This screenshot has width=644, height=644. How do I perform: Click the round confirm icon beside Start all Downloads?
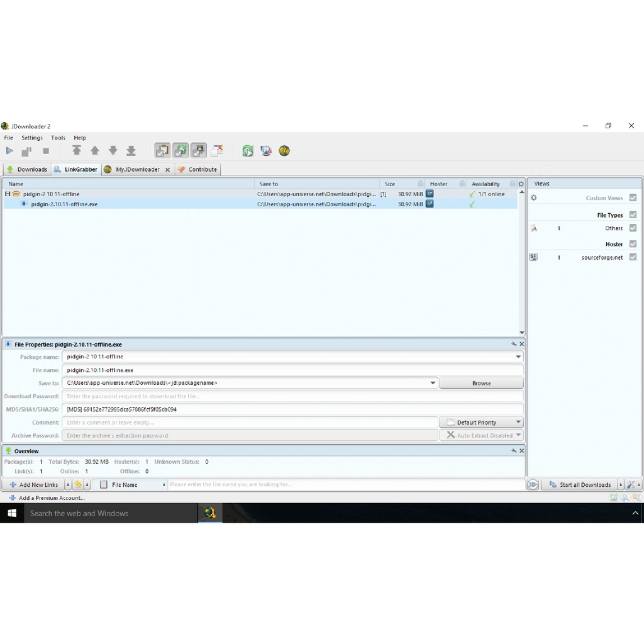point(533,485)
